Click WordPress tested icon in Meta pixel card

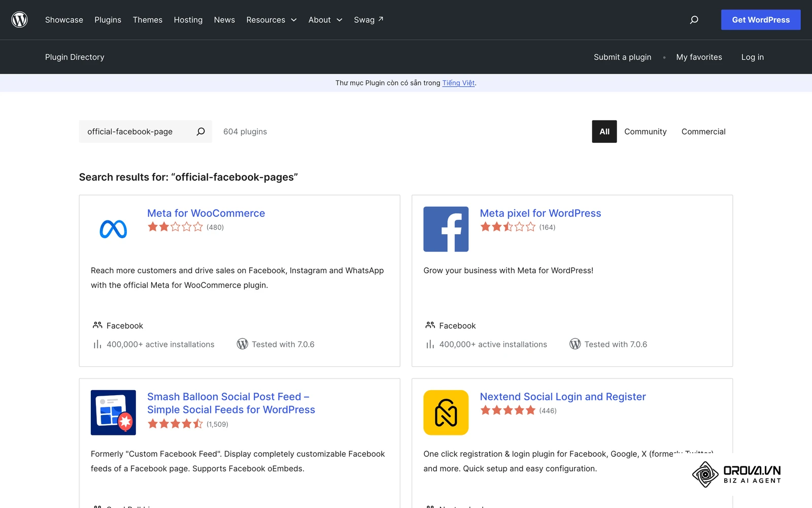tap(575, 344)
